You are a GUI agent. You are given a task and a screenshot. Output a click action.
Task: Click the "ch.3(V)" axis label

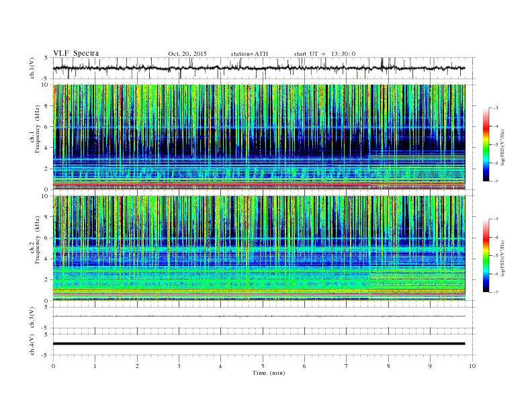tap(32, 318)
